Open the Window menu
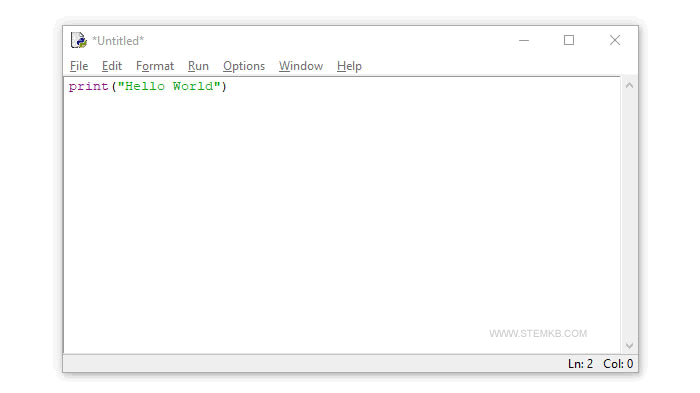700x393 pixels. [x=301, y=66]
